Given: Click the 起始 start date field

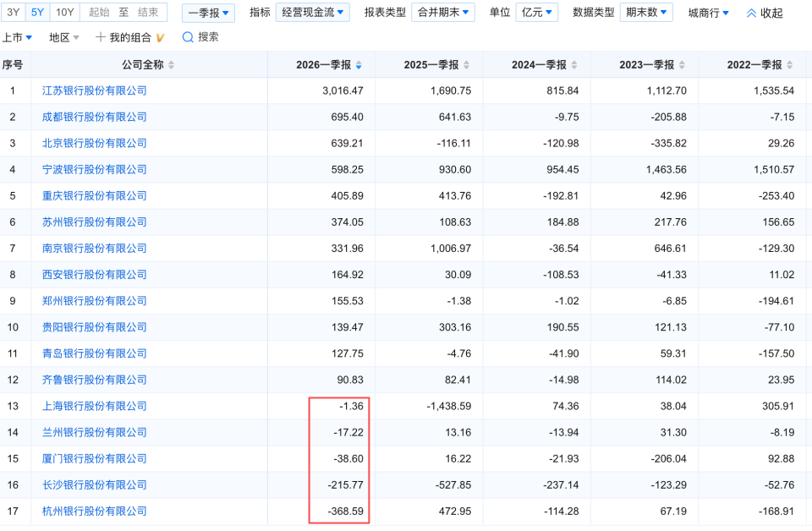Looking at the screenshot, I should (x=99, y=13).
